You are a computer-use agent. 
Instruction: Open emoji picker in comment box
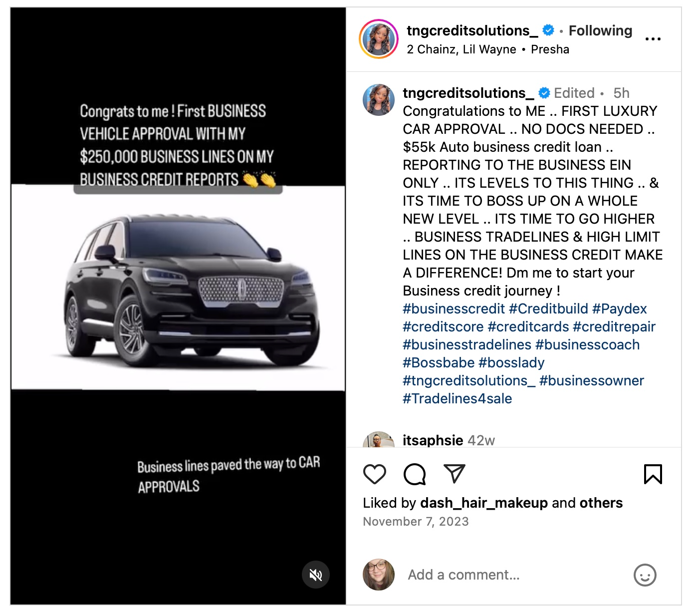pos(645,575)
